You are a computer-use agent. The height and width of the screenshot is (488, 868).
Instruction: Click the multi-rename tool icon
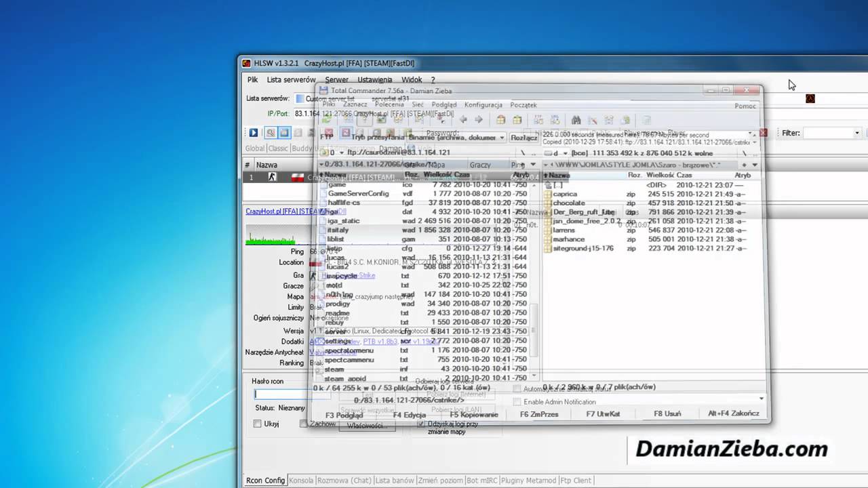pyautogui.click(x=593, y=120)
